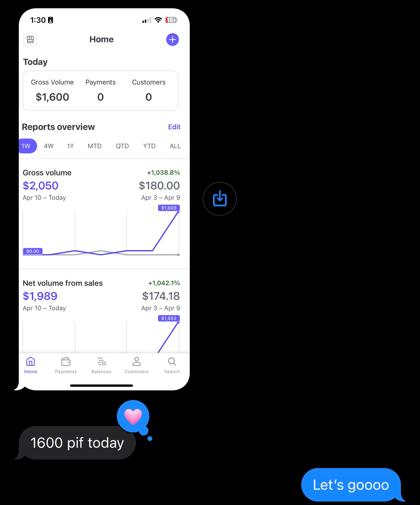This screenshot has height=505, width=420.
Task: Select the MTD report range
Action: (x=95, y=146)
